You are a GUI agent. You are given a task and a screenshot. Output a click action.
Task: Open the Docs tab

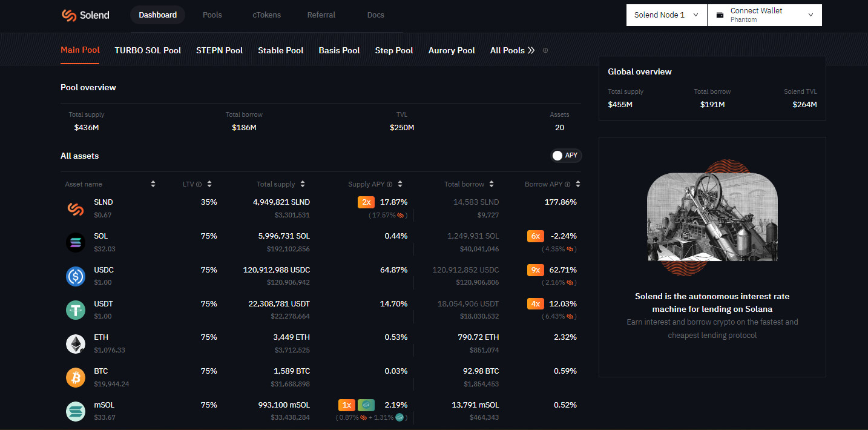376,15
